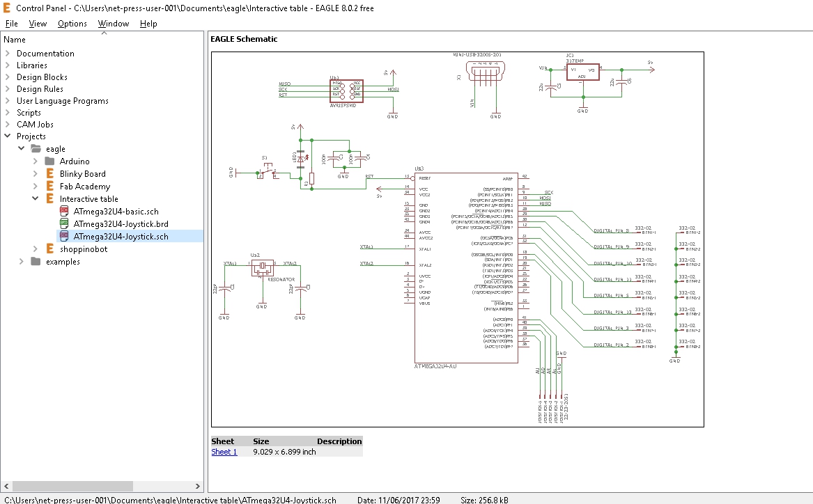The image size is (813, 504).
Task: Select the Scripts entry
Action: (x=29, y=112)
